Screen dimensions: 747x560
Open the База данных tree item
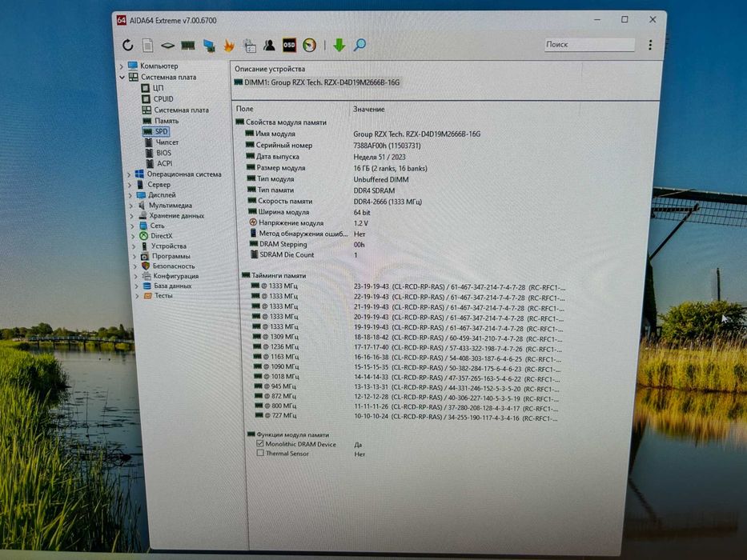coord(167,286)
